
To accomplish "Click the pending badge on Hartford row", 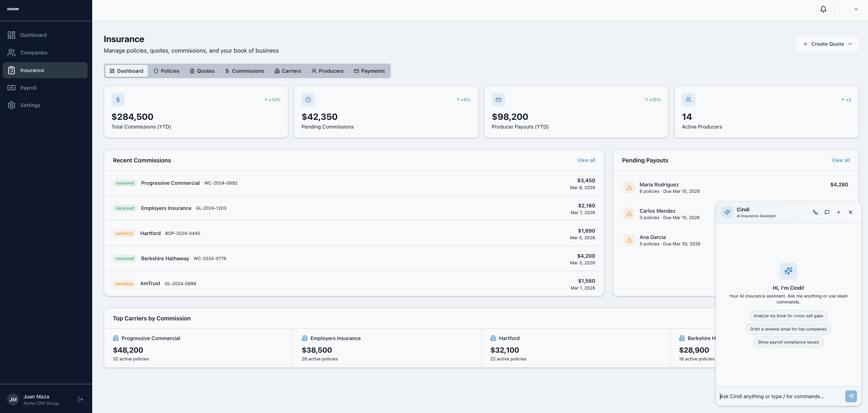I will [x=124, y=233].
